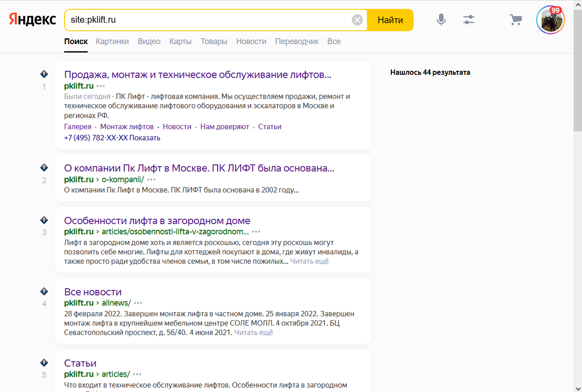Switch to the Товары tab
This screenshot has height=392, width=582.
[214, 42]
